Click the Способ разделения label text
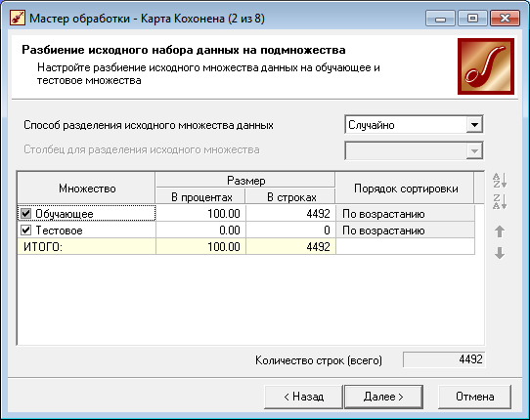Viewport: 530px width, 420px height. point(149,125)
